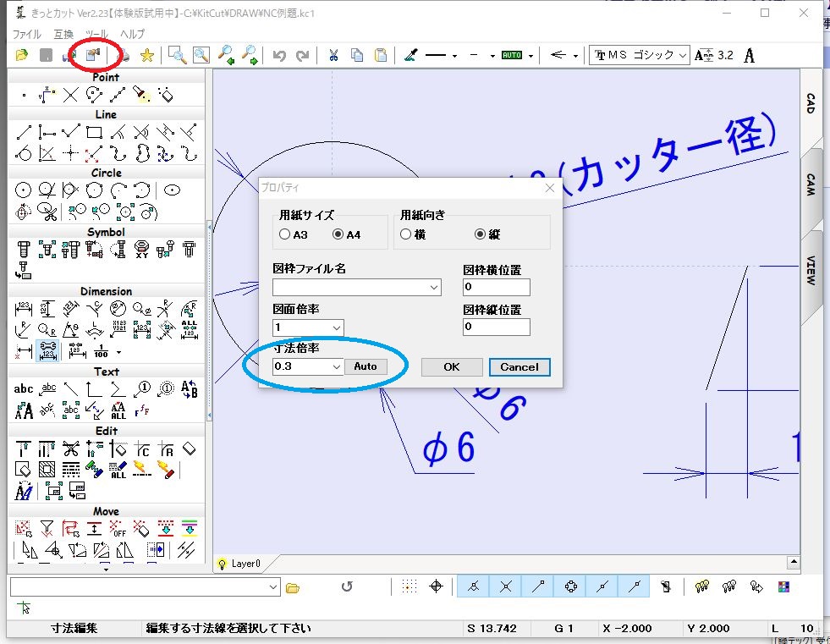Select first bolt symbol in Symbol section
830x644 pixels.
pyautogui.click(x=24, y=249)
